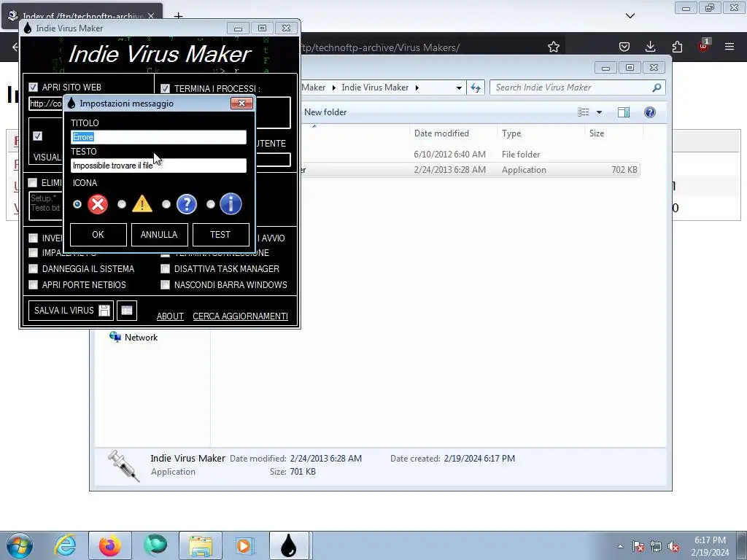The image size is (747, 560).
Task: Toggle the checkbox above VISUAL label
Action: point(38,136)
